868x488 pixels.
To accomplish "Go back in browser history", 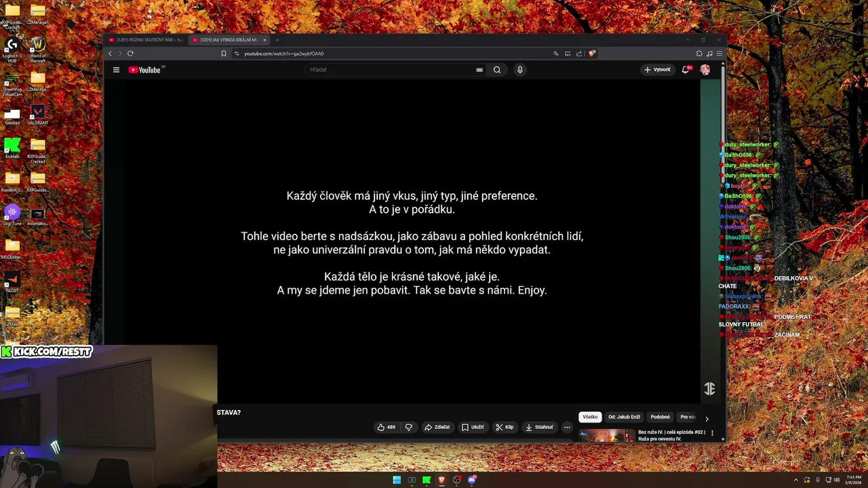I will pyautogui.click(x=111, y=54).
